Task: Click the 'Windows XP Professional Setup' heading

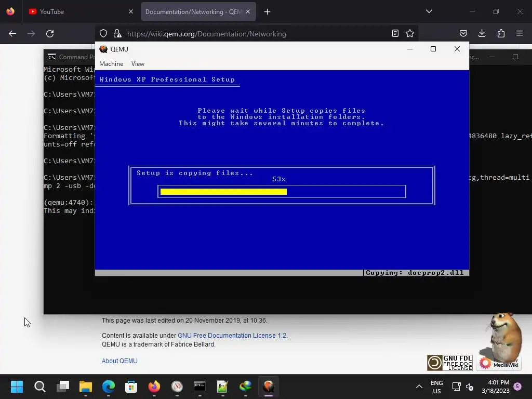Action: [167, 79]
